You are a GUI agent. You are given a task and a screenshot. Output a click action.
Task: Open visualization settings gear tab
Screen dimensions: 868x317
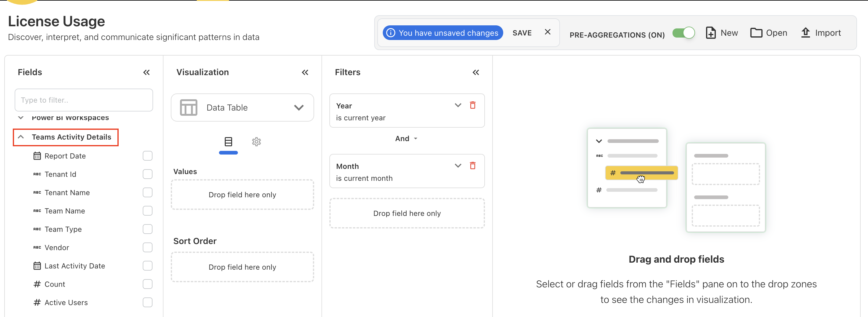[x=256, y=142]
